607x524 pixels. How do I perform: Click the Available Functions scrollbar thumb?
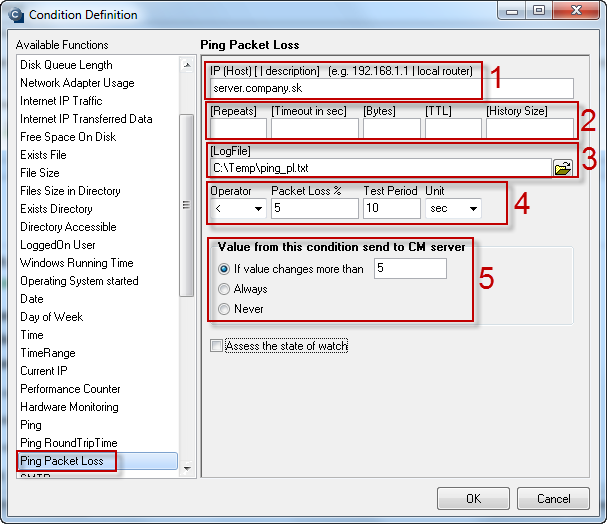pyautogui.click(x=187, y=205)
